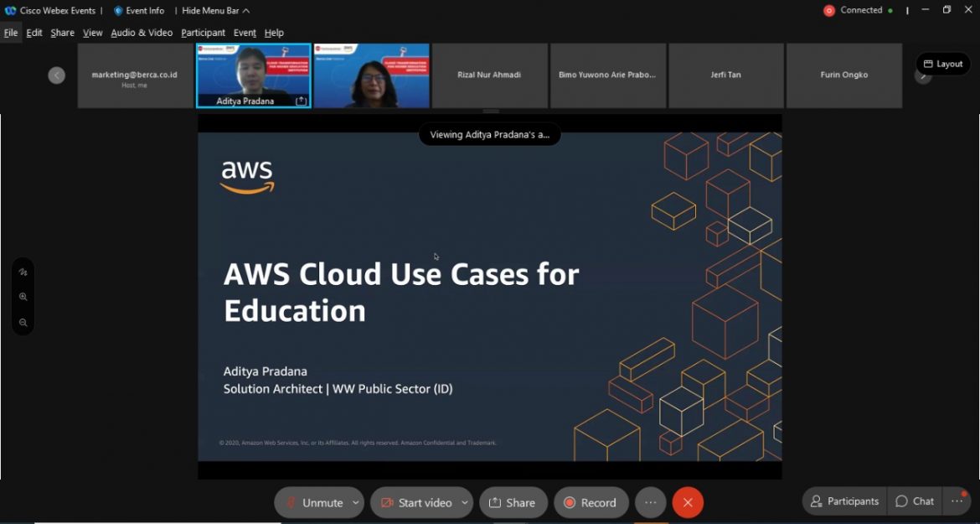The height and width of the screenshot is (524, 980).
Task: Open the Share menu
Action: [63, 33]
